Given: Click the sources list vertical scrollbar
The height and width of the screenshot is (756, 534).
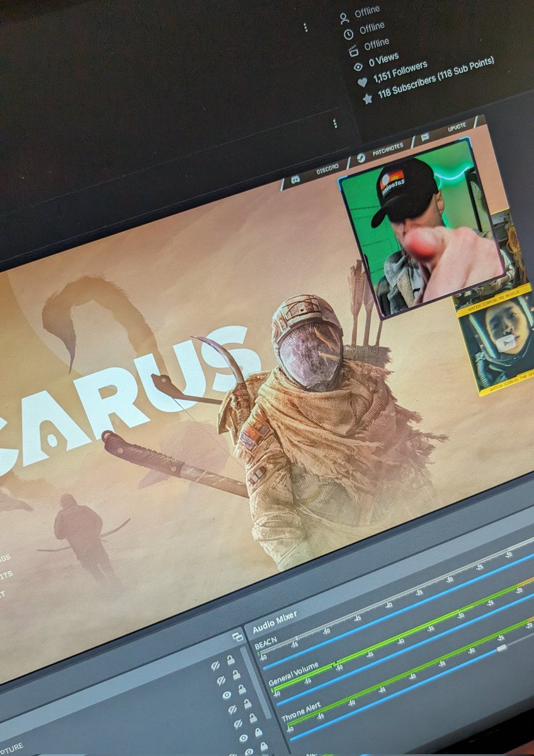Looking at the screenshot, I should tap(254, 683).
